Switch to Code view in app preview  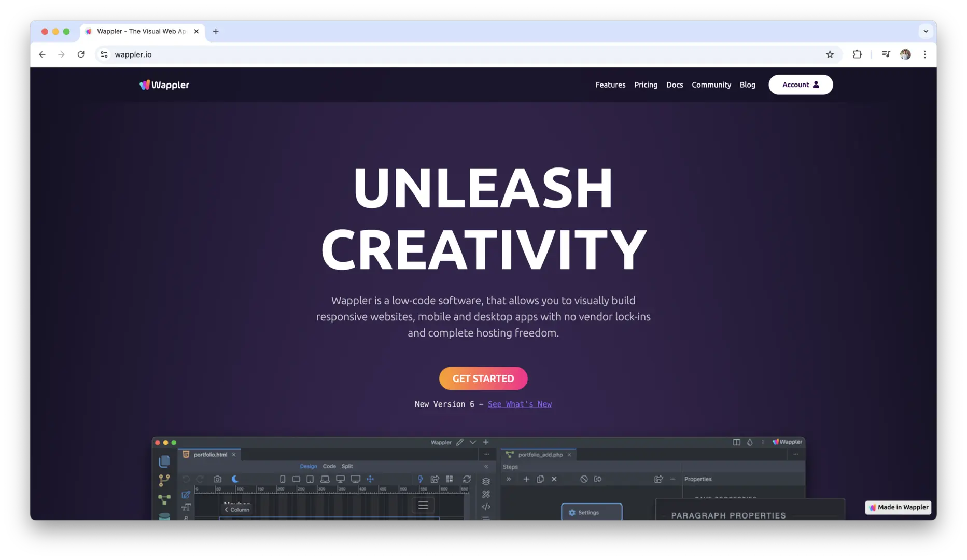point(329,466)
